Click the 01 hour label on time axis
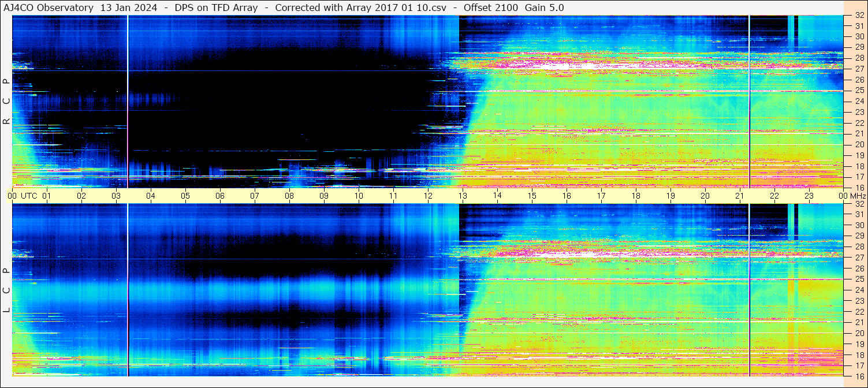Screen dimensions: 868x388 pyautogui.click(x=47, y=196)
